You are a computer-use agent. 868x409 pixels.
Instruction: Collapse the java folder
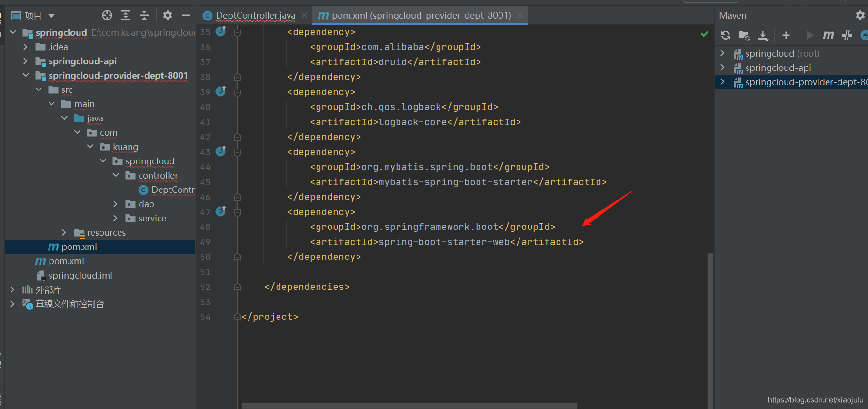[64, 118]
